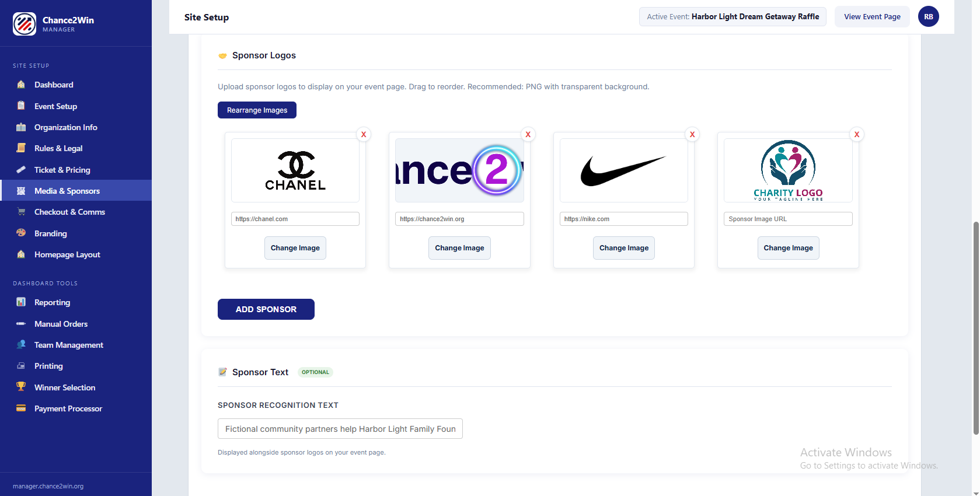The image size is (980, 496).
Task: Click the RB user avatar
Action: [x=928, y=16]
